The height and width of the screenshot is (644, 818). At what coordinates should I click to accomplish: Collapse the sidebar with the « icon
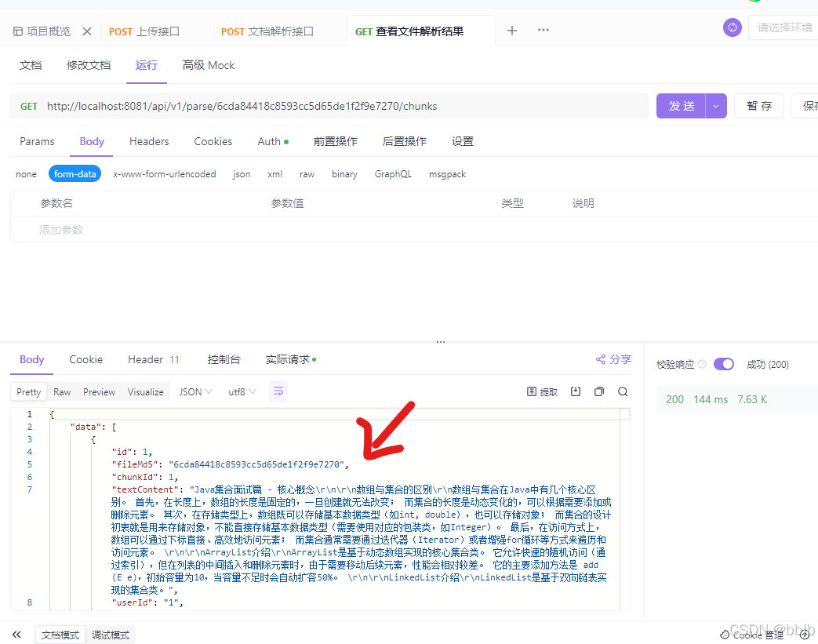pos(16,634)
